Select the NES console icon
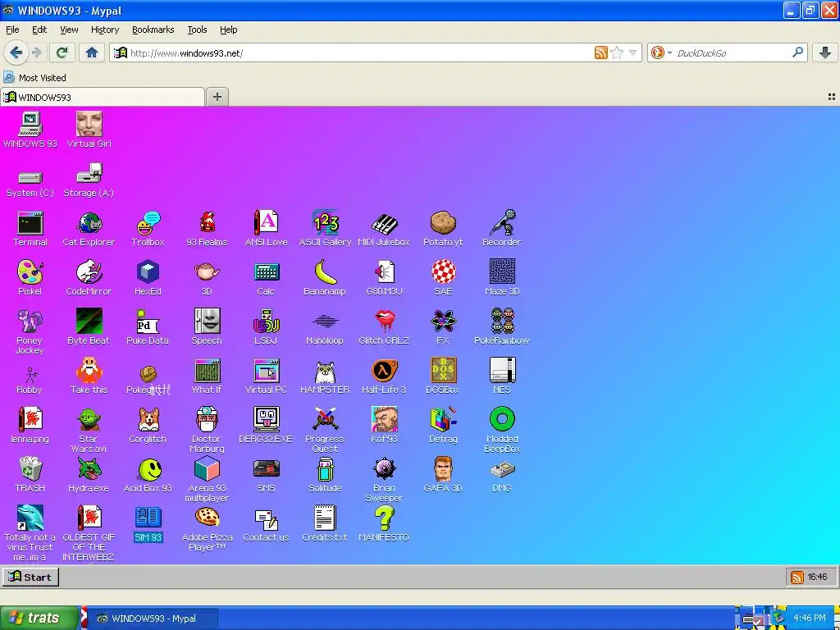Screen dimensions: 840x630 point(502,371)
